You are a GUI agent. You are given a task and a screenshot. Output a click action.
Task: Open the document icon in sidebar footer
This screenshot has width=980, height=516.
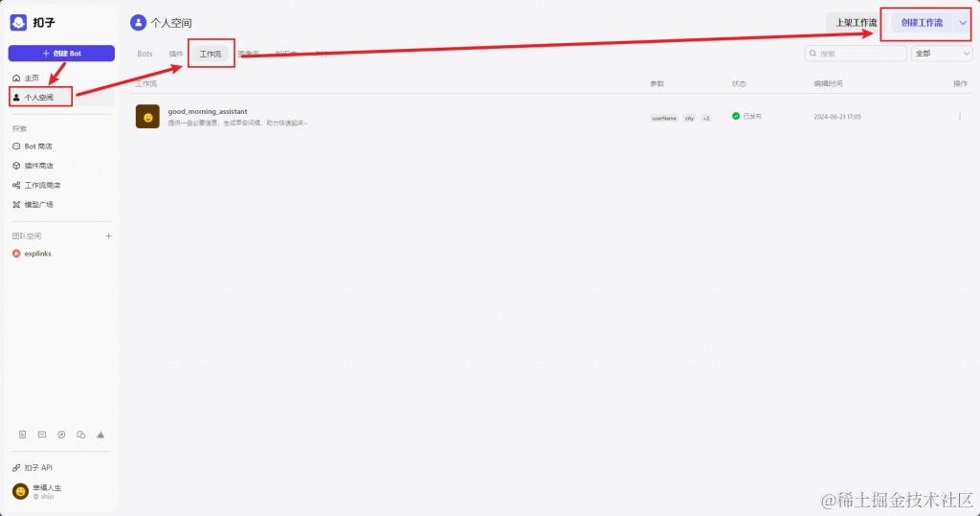coord(23,435)
